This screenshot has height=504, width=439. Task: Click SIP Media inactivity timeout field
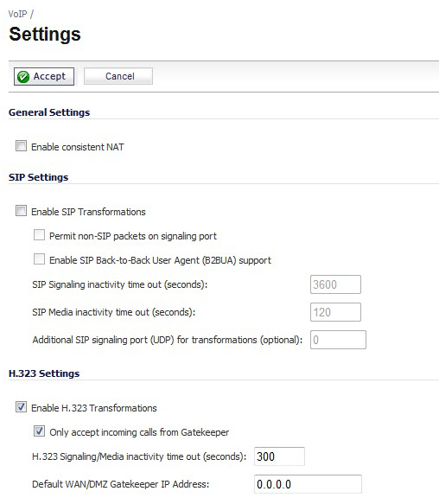click(x=335, y=312)
